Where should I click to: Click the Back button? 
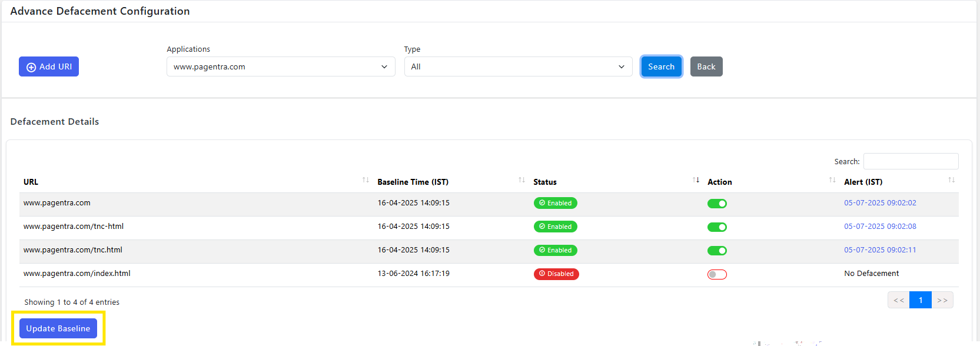706,66
